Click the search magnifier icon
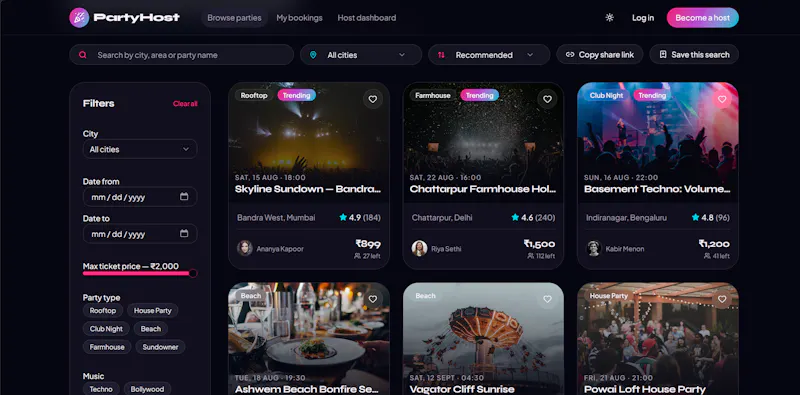The width and height of the screenshot is (800, 395). [83, 55]
